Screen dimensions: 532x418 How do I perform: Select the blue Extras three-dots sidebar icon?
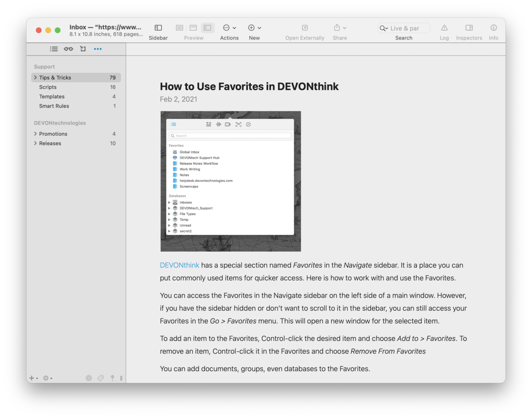tap(98, 49)
